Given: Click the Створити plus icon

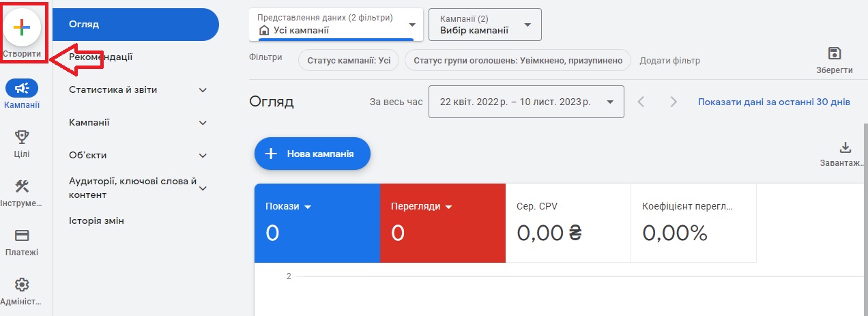Looking at the screenshot, I should point(22,27).
